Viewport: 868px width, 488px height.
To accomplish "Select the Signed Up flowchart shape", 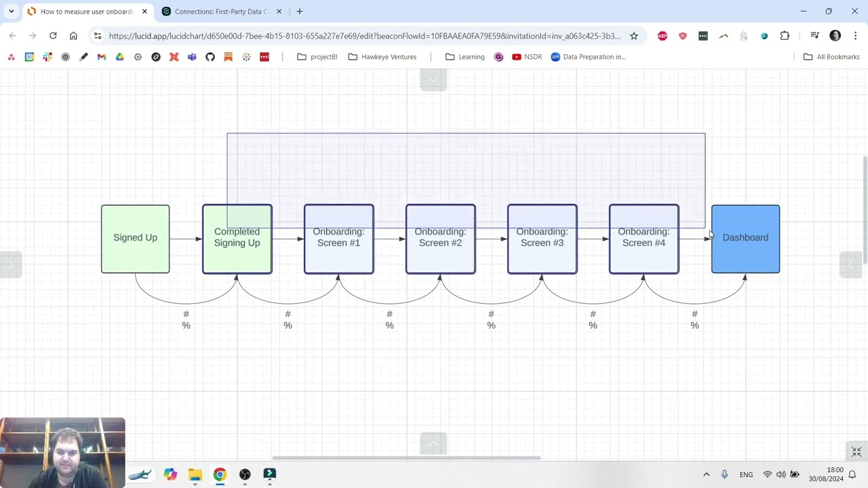I will [x=135, y=239].
